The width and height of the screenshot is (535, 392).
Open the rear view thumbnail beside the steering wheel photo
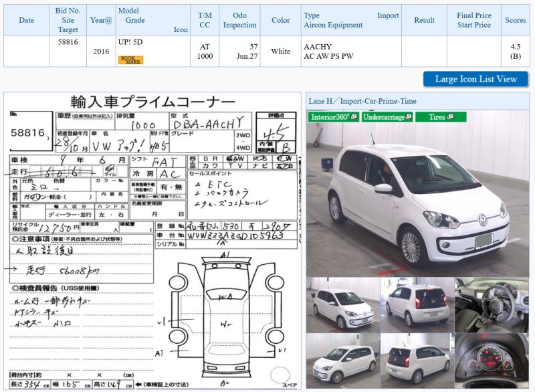tap(417, 304)
